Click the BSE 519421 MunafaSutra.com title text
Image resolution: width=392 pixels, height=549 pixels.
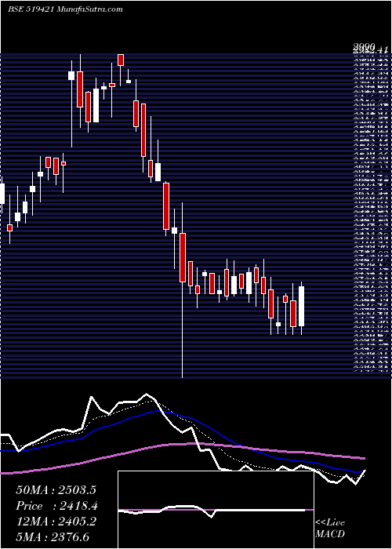click(x=65, y=9)
